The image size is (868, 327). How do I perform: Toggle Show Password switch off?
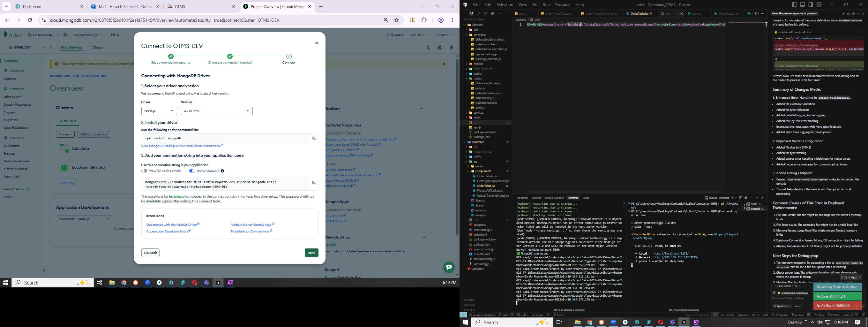pyautogui.click(x=192, y=171)
